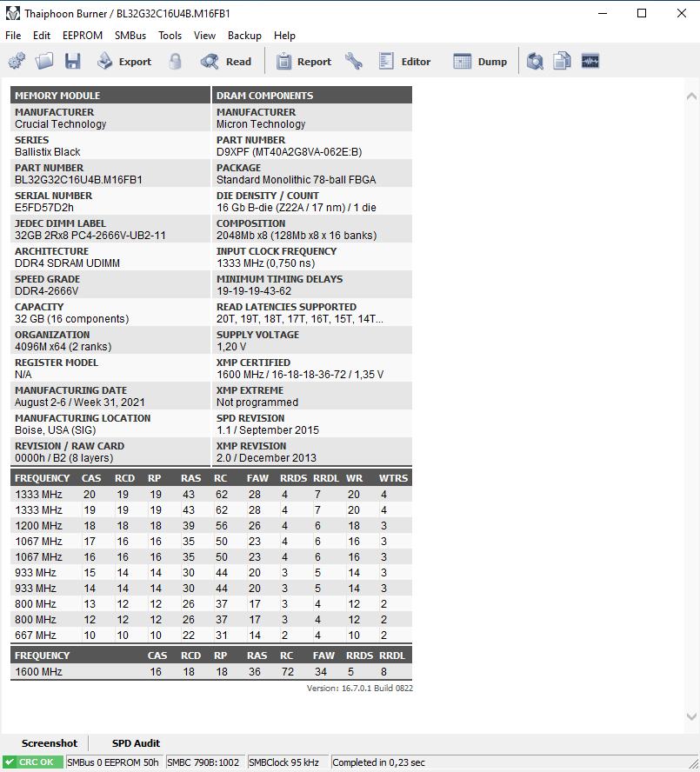Click the 1600 MHz XMP profile row
The width and height of the screenshot is (700, 772).
[211, 671]
